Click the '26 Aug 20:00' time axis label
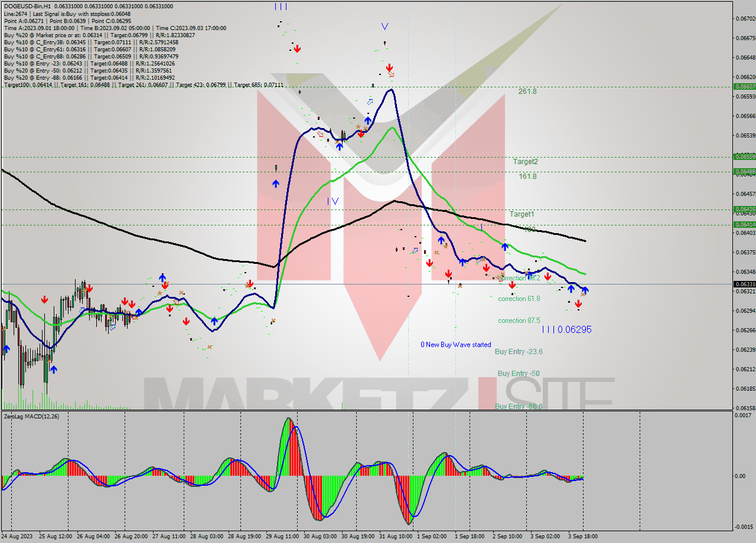The height and width of the screenshot is (543, 756). tap(132, 537)
